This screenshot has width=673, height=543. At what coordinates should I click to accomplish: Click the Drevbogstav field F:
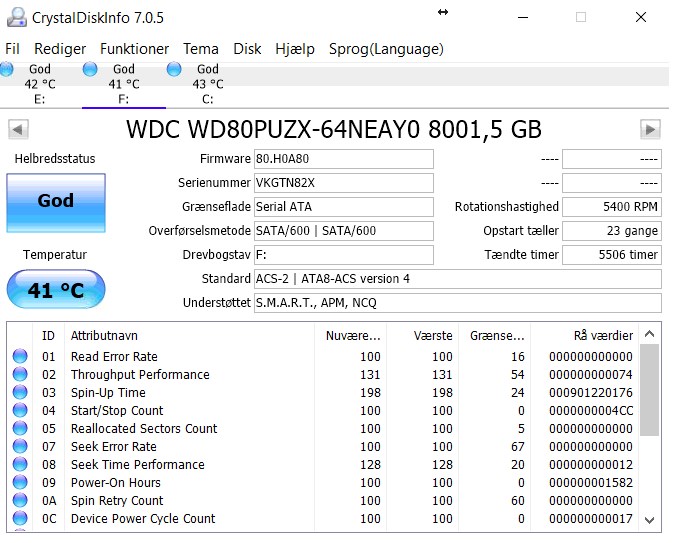[344, 255]
